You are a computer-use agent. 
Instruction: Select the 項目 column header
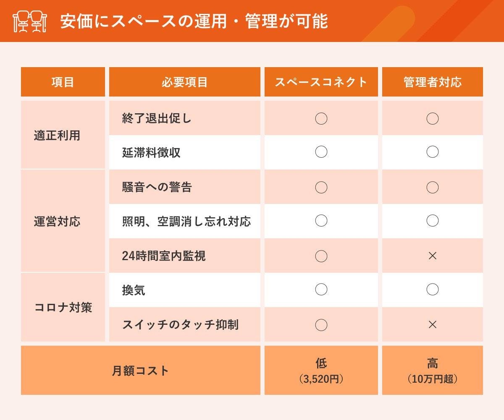63,82
